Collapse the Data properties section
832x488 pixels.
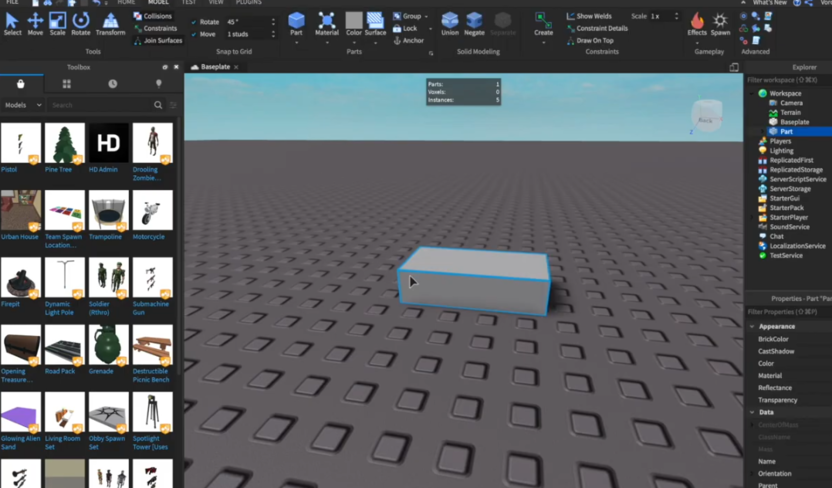tap(752, 412)
